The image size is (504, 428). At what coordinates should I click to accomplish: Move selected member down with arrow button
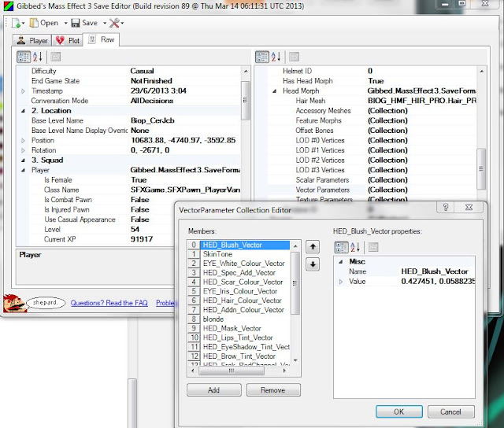[313, 264]
